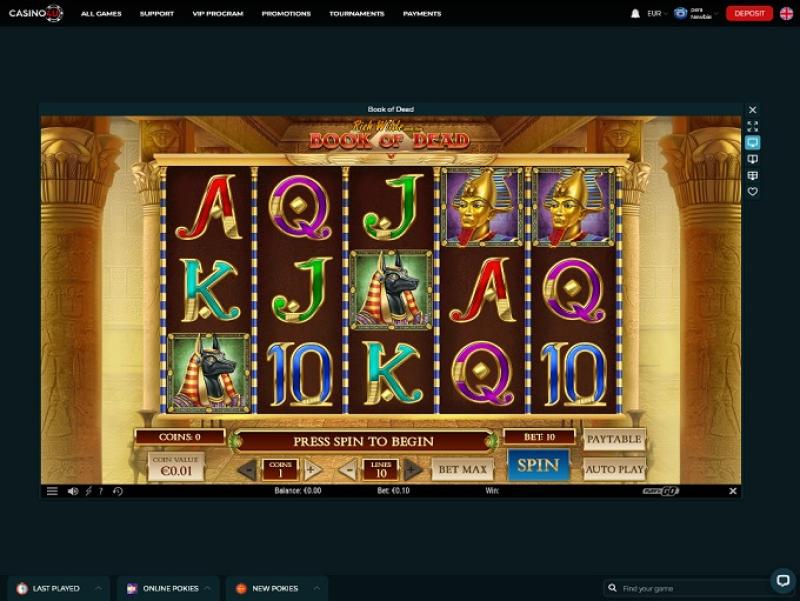Open the live chat bubble
The image size is (800, 601).
(783, 580)
